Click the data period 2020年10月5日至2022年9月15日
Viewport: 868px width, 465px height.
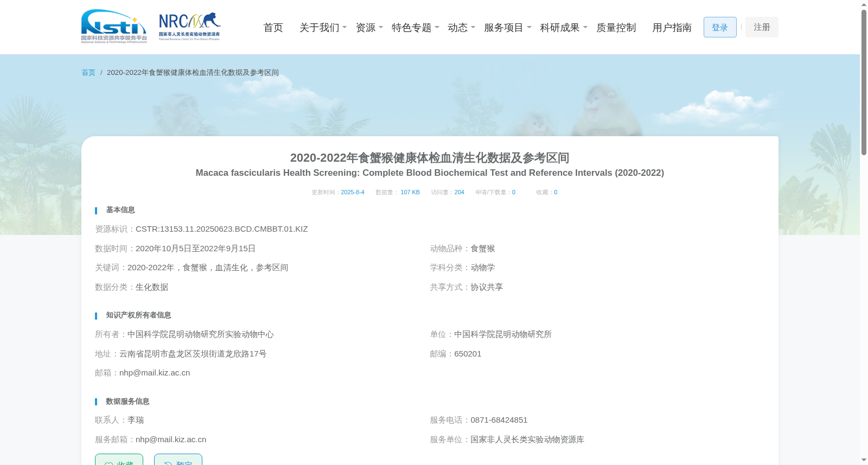(195, 249)
